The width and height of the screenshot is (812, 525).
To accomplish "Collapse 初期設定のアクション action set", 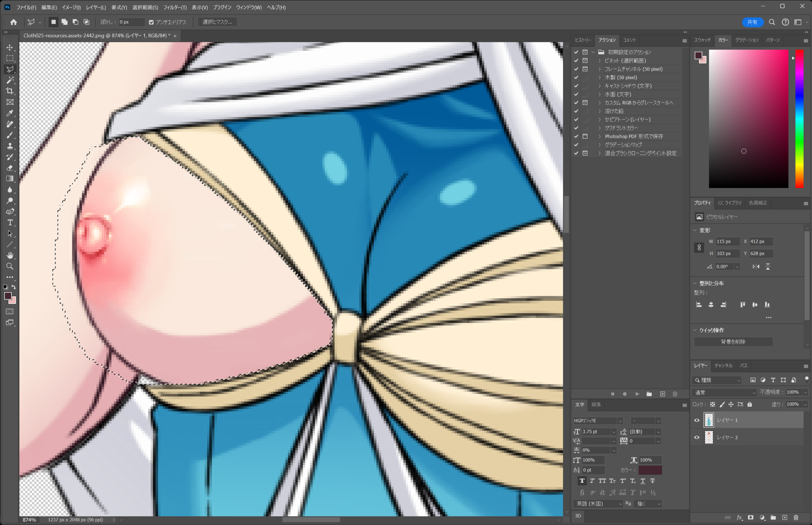I will coord(593,52).
